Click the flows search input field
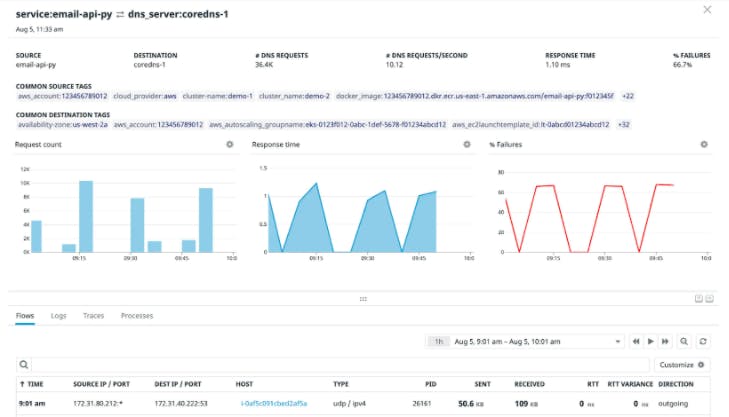 point(340,365)
